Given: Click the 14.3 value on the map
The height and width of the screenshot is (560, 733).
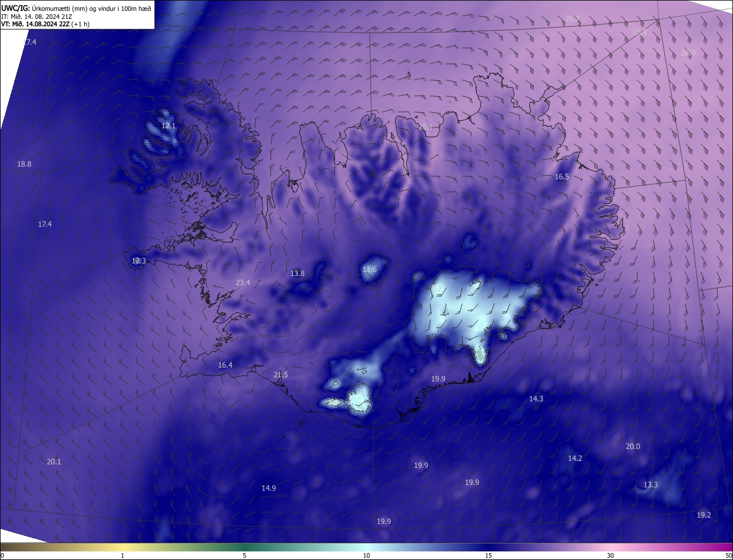Looking at the screenshot, I should pyautogui.click(x=536, y=399).
